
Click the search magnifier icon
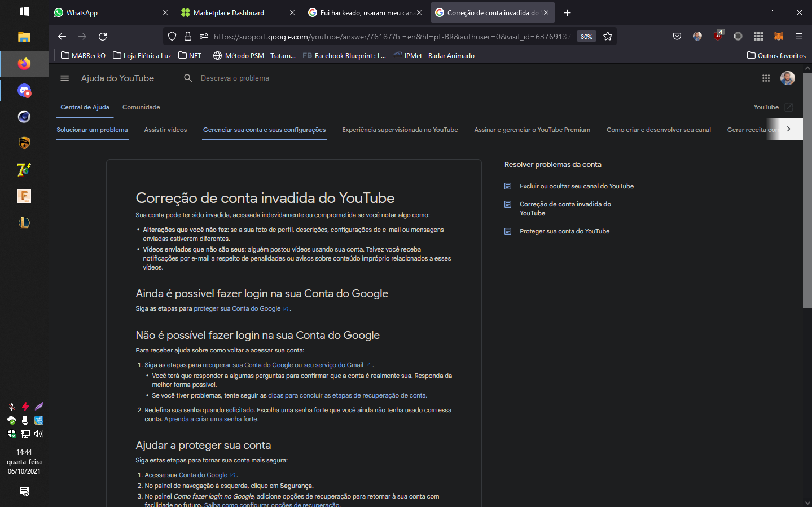pos(188,78)
